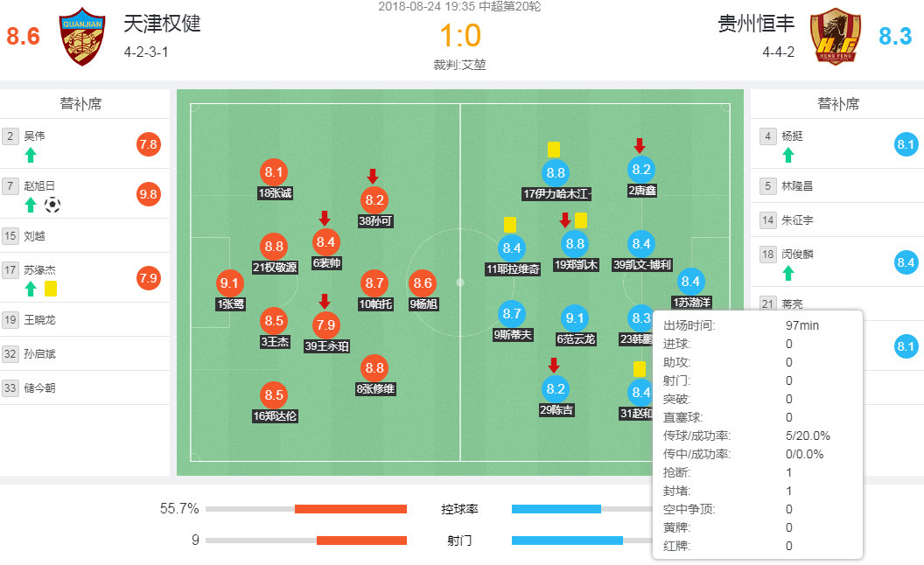
Task: Click the red substituted-off arrow above 38孙可
Action: click(373, 176)
